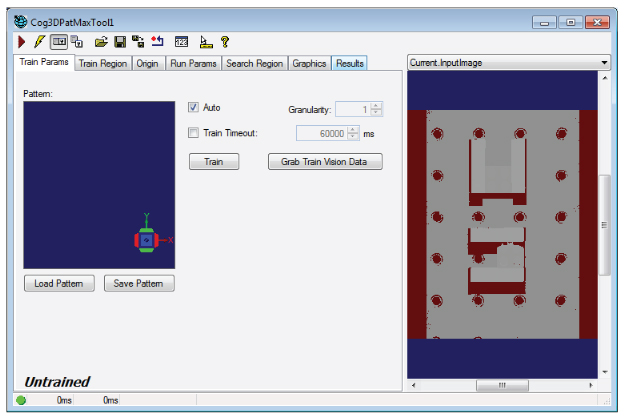
Task: Click the Load Pattern button
Action: 58,283
